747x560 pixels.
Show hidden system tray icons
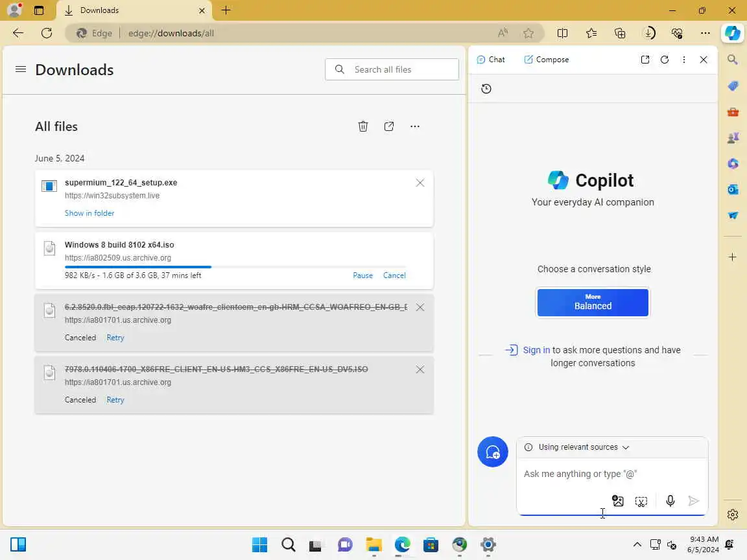(637, 544)
